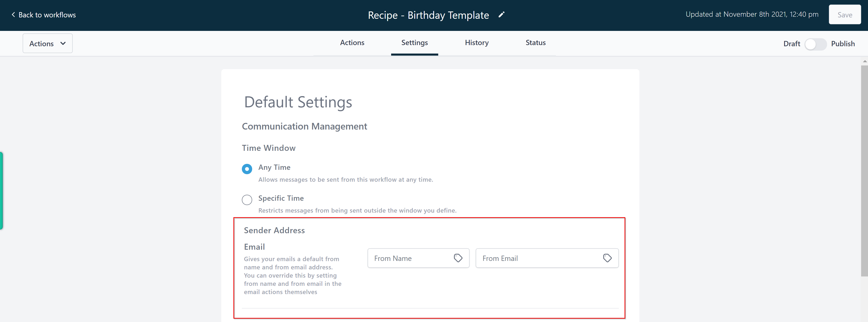Click the tag icon in From Email field
This screenshot has height=322, width=868.
[x=607, y=258]
